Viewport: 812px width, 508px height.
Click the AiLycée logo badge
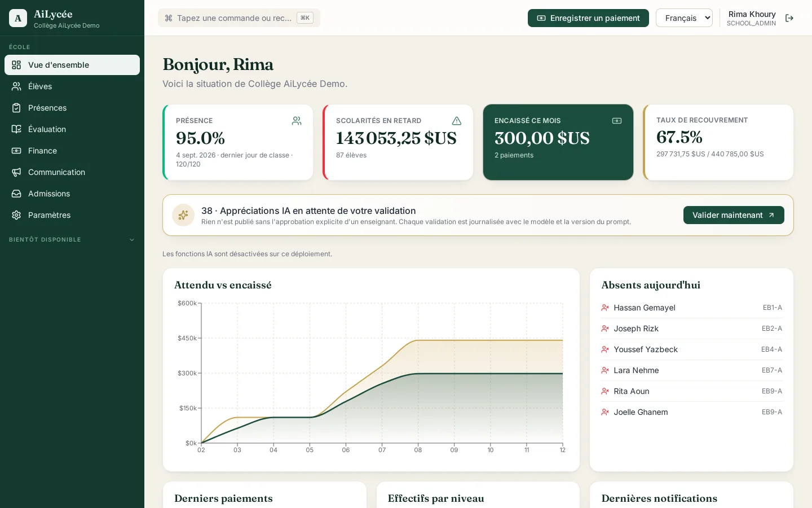(18, 18)
